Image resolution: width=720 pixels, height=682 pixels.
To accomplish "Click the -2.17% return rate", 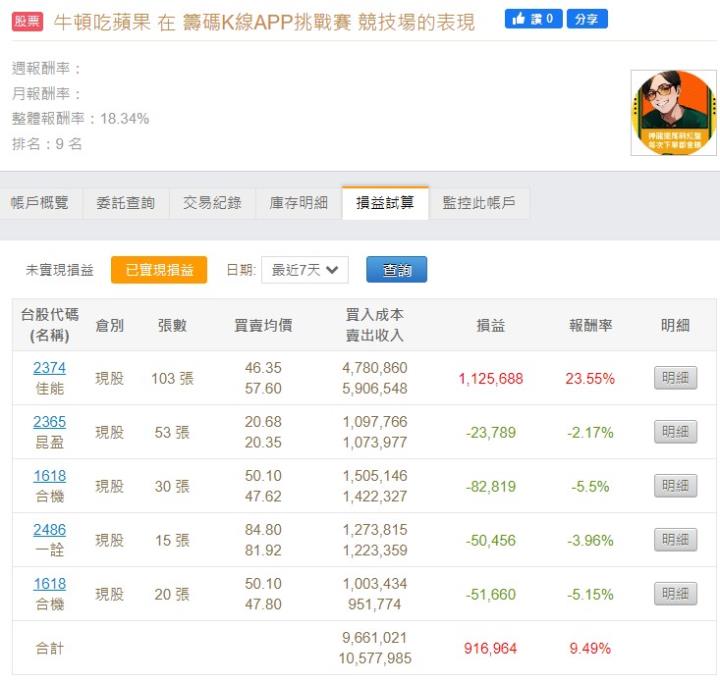I will 590,433.
